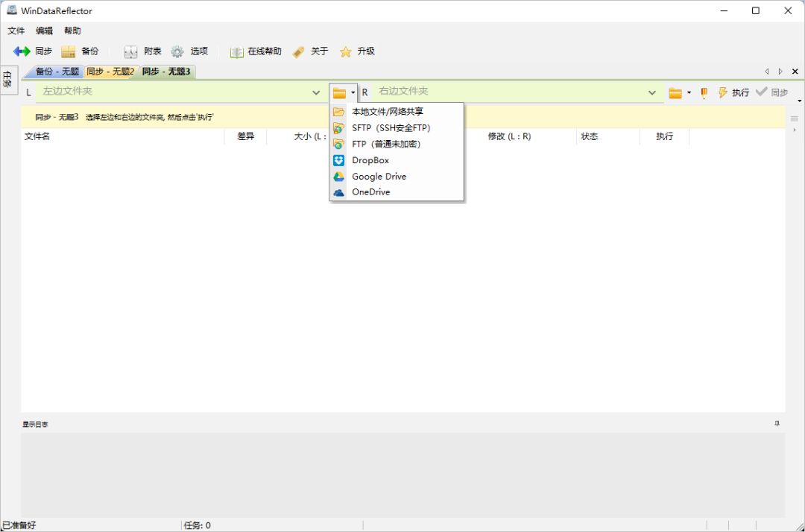Open 在线帮助 online help book icon
805x532 pixels.
pos(237,51)
